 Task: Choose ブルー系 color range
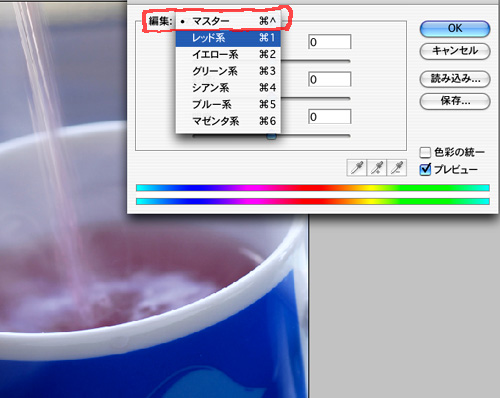point(228,104)
